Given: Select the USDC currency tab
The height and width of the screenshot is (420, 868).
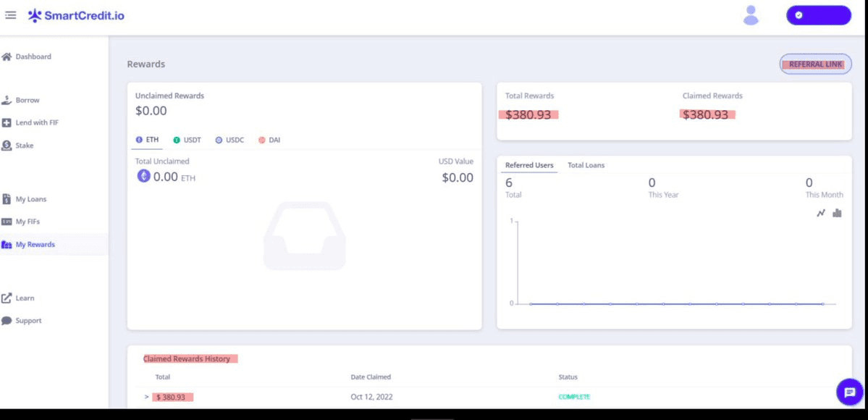Looking at the screenshot, I should (229, 140).
